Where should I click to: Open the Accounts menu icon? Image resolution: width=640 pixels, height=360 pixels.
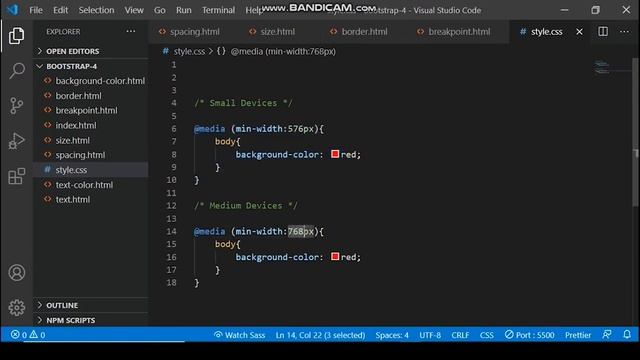pos(16,273)
